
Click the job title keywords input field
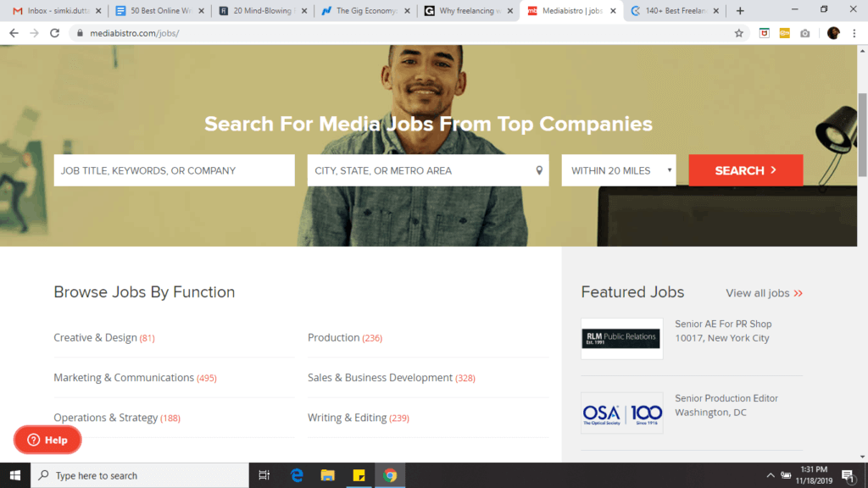click(174, 169)
